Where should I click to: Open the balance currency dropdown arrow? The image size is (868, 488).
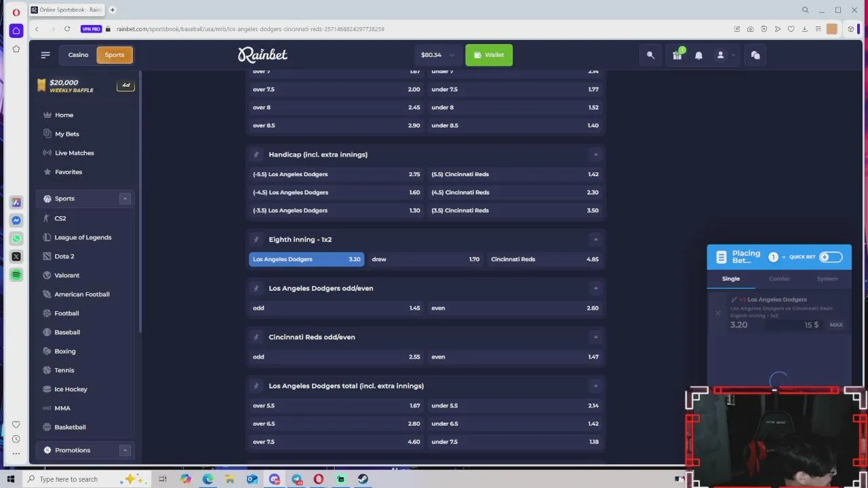tap(452, 55)
